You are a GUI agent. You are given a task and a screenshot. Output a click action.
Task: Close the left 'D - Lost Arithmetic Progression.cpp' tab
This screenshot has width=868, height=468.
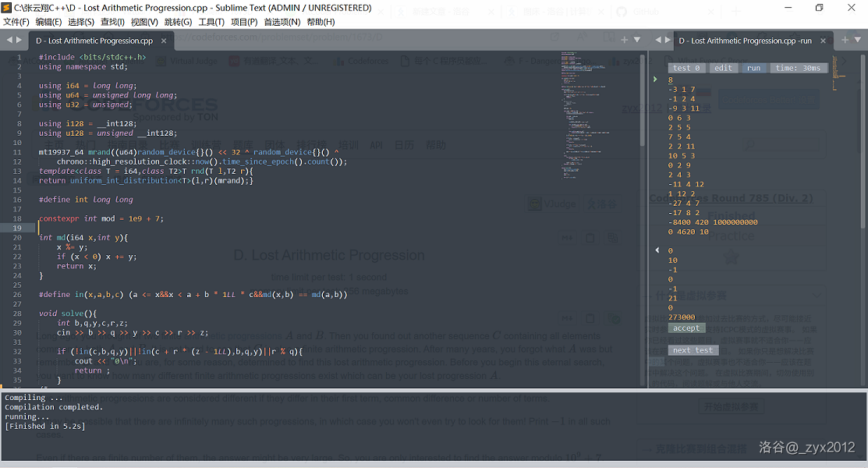click(x=164, y=41)
